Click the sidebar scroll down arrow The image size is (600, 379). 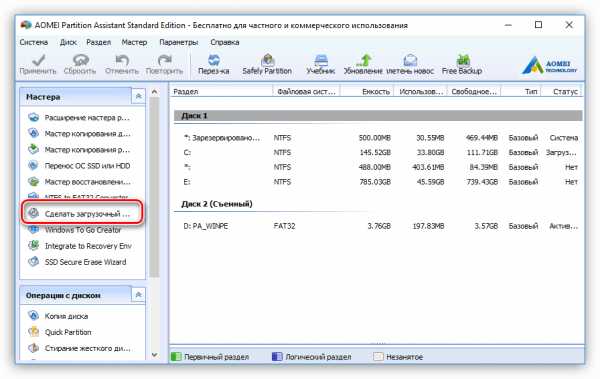pos(155,355)
